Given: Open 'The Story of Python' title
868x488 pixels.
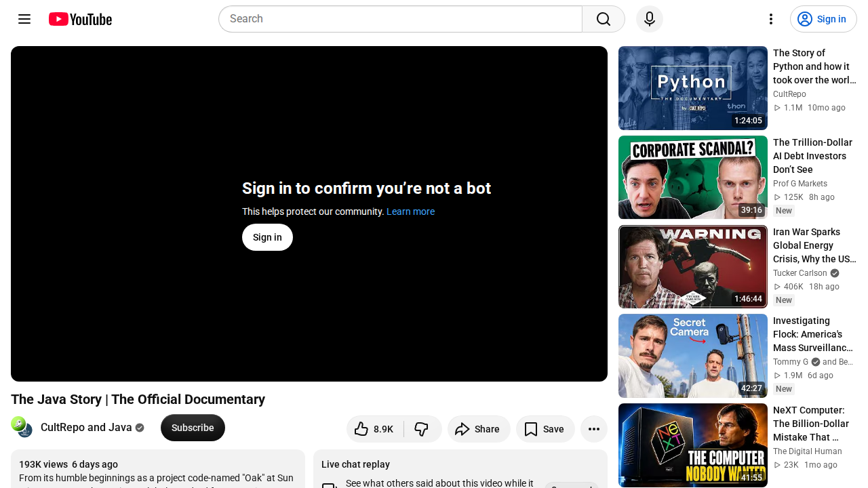Looking at the screenshot, I should pyautogui.click(x=814, y=66).
